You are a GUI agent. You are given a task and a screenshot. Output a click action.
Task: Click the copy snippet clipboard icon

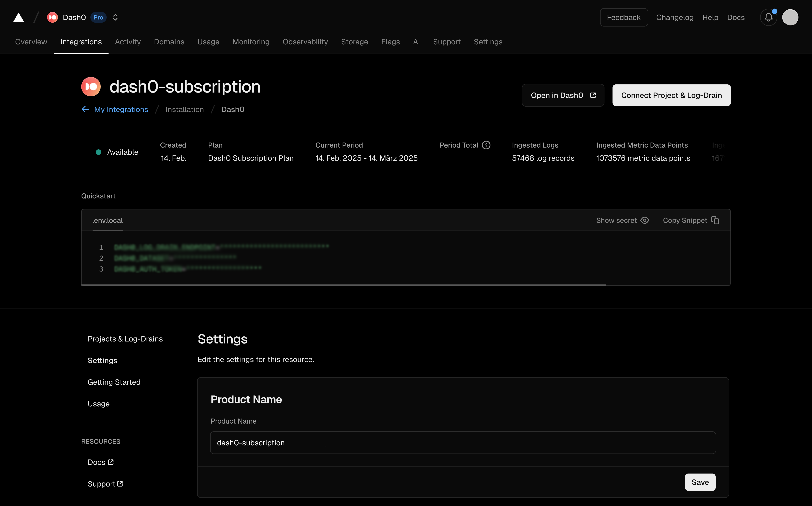coord(715,220)
